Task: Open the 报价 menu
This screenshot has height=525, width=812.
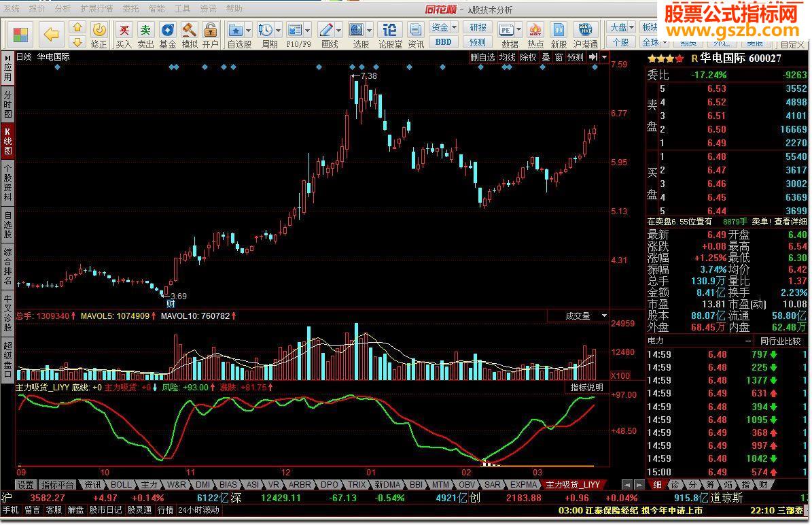Action: tap(37, 9)
